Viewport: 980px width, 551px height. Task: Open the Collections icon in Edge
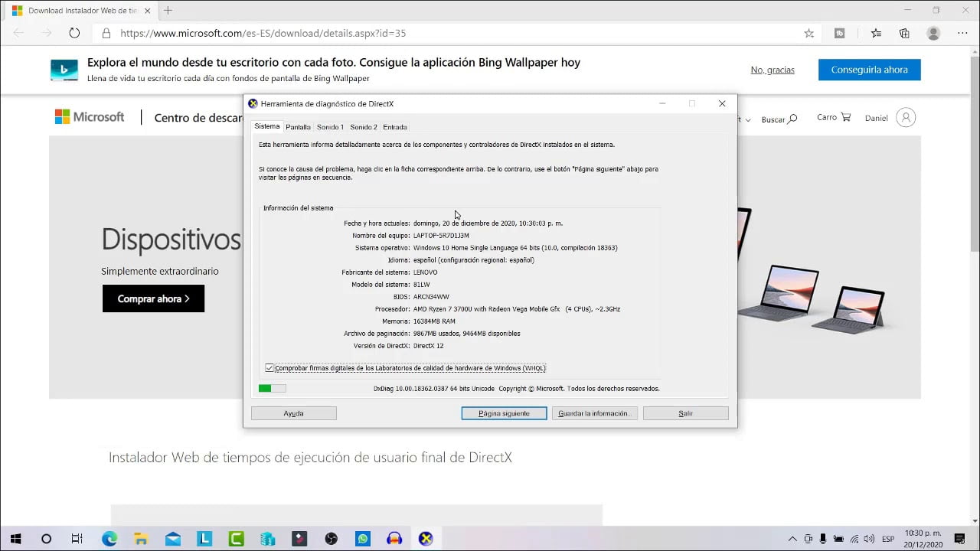[904, 34]
